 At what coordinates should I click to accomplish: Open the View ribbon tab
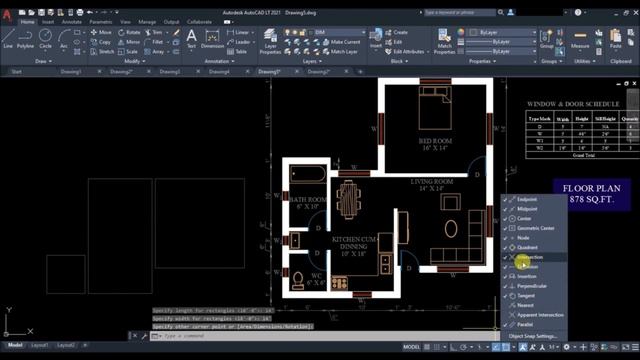coord(125,22)
